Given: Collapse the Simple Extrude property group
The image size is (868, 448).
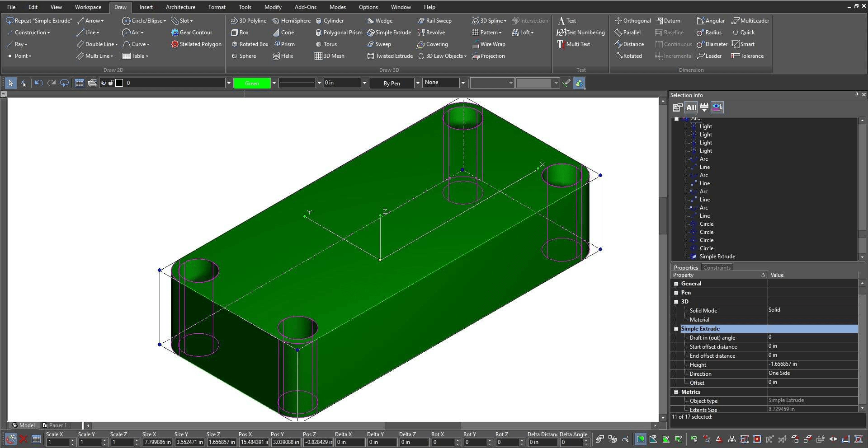Looking at the screenshot, I should 676,329.
